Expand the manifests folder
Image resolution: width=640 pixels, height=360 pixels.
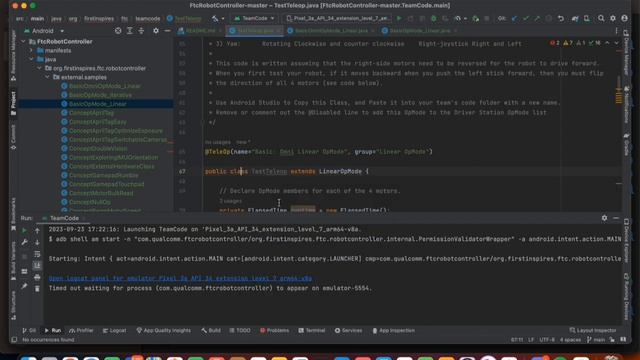pyautogui.click(x=31, y=51)
